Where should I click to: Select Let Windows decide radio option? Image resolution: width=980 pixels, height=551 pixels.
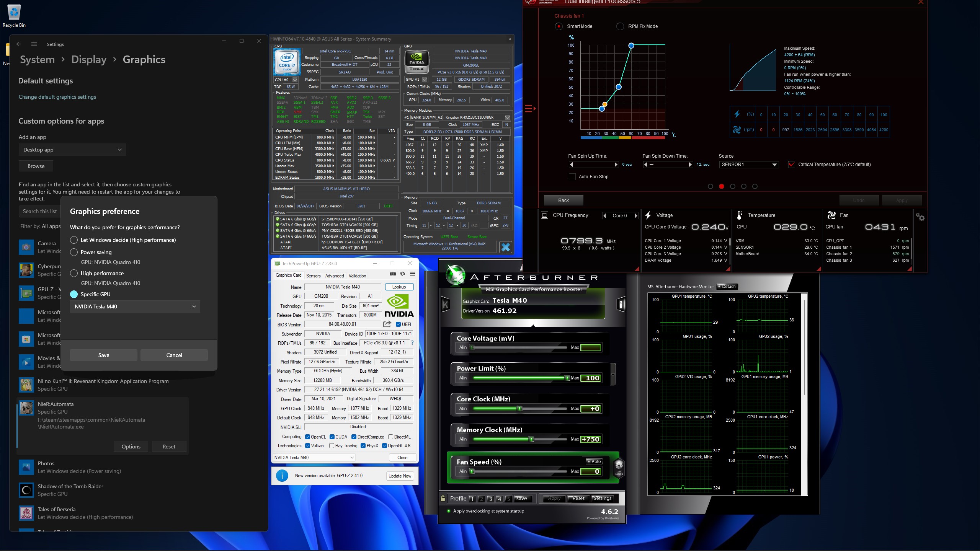(x=74, y=240)
